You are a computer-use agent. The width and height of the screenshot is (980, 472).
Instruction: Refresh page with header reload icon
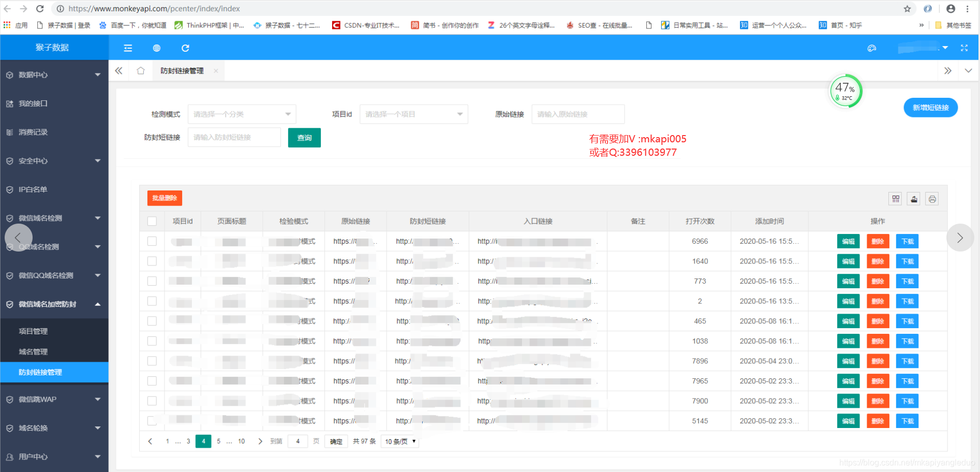coord(185,48)
